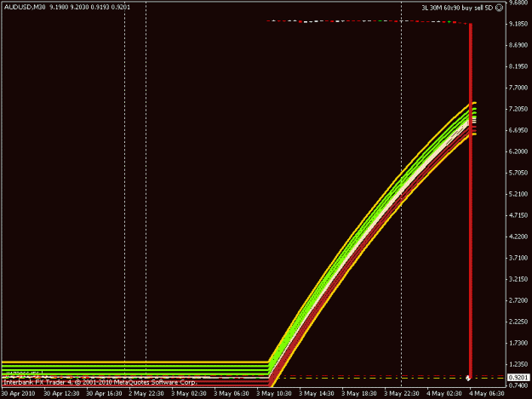Click the expert advisor smiley face icon
Image resolution: width=532 pixels, height=399 pixels.
499,8
